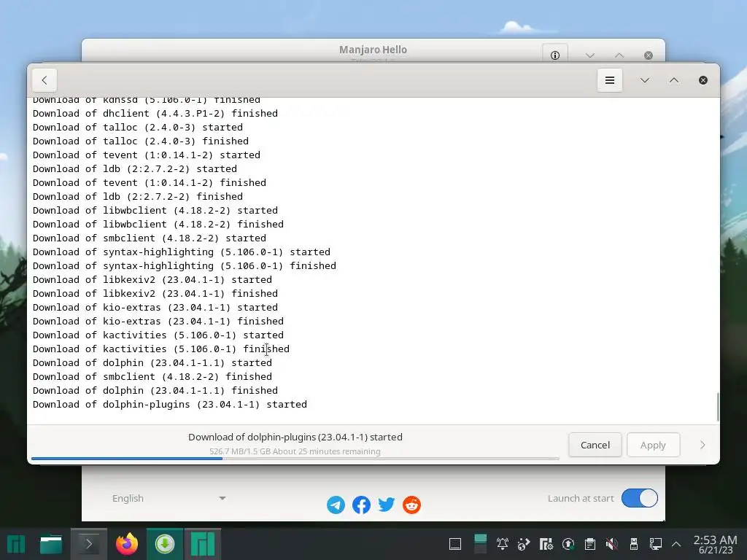Open the KDE Connect tray icon
The height and width of the screenshot is (560, 747).
pos(524,544)
